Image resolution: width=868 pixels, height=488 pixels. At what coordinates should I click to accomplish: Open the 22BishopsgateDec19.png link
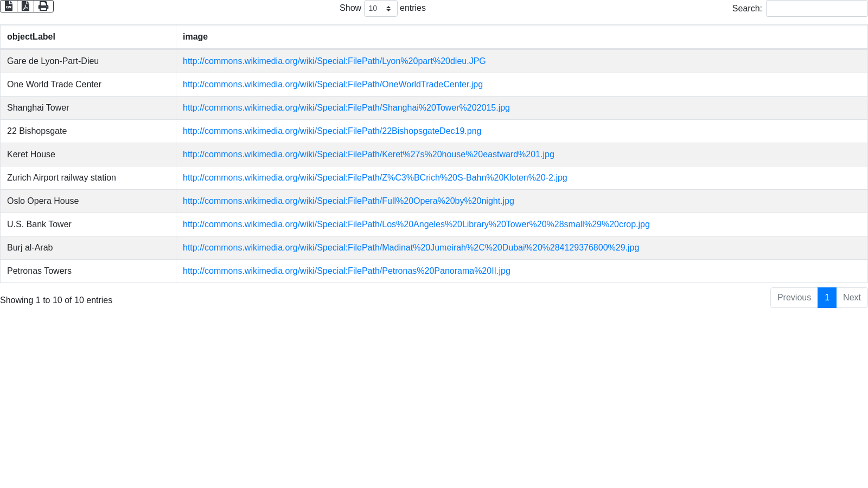tap(332, 131)
